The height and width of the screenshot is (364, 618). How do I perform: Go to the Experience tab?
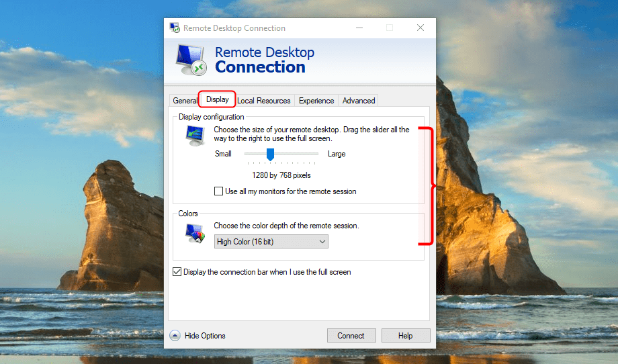click(316, 101)
